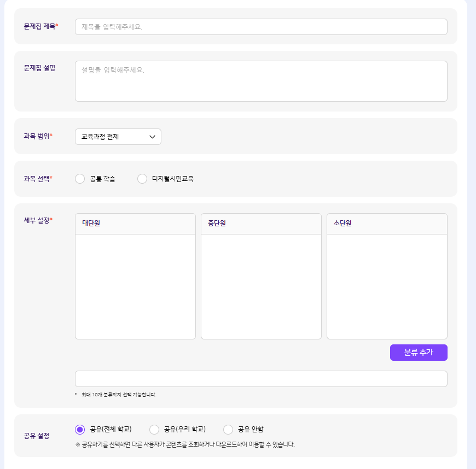Select the 공유(전체 학교) sharing option

80,430
